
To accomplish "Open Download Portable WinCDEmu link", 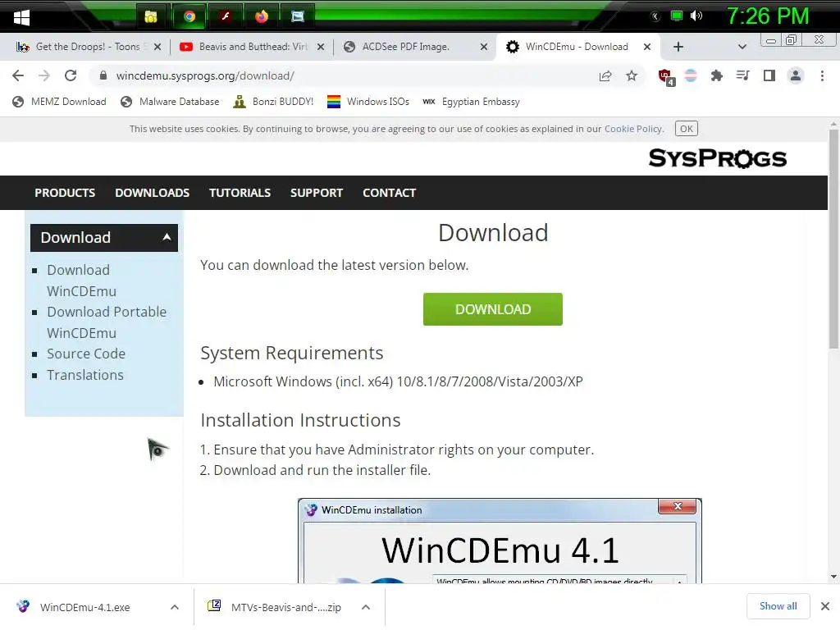I will tap(107, 322).
